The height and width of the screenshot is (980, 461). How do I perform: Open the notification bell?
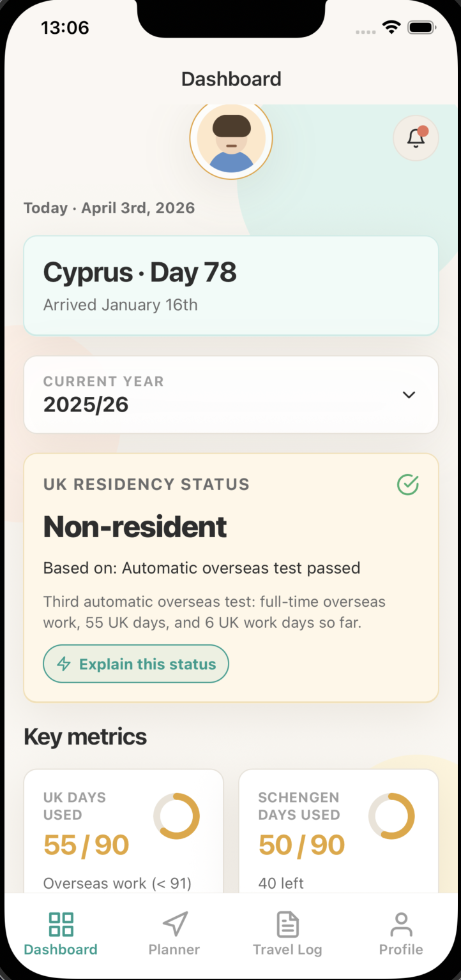(416, 138)
